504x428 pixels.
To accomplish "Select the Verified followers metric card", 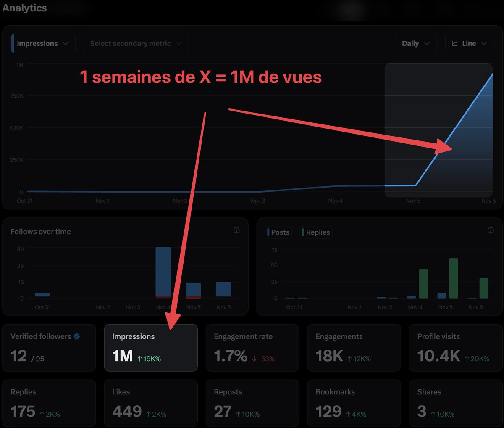I will (x=49, y=348).
